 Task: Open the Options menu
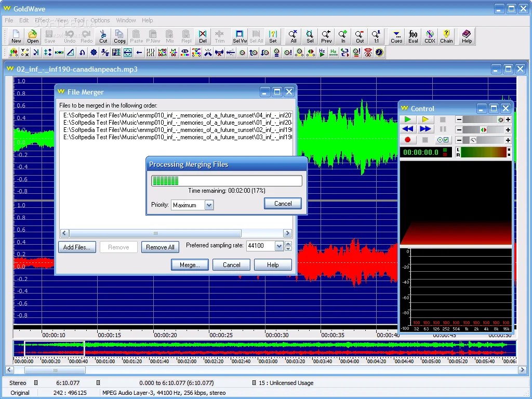click(x=100, y=20)
